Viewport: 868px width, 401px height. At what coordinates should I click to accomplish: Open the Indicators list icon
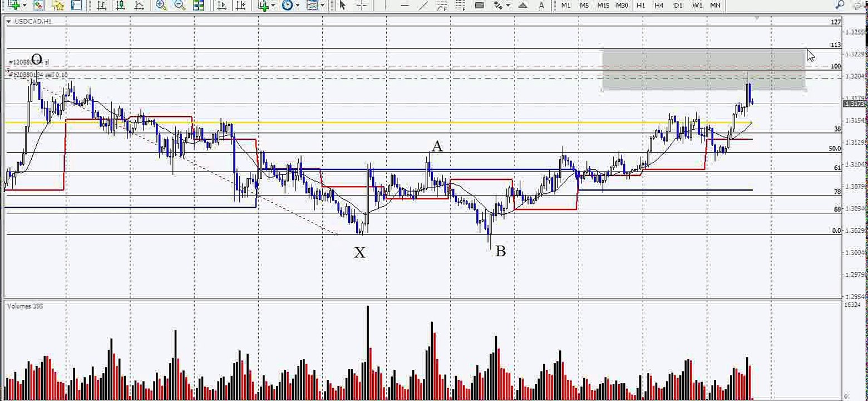click(263, 5)
